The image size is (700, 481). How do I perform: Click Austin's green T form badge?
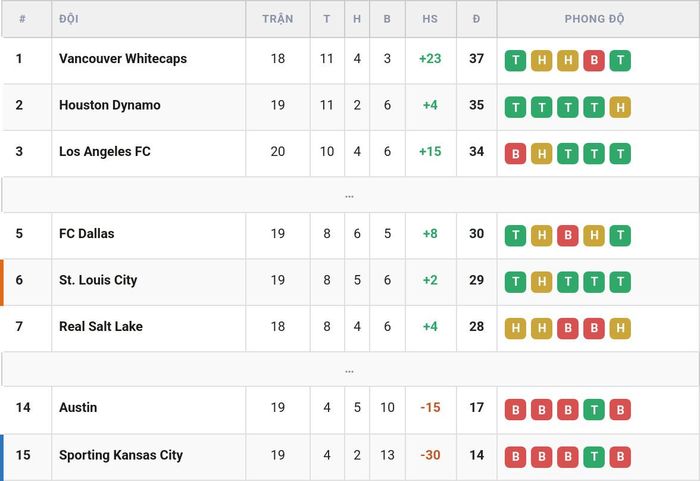pyautogui.click(x=594, y=410)
